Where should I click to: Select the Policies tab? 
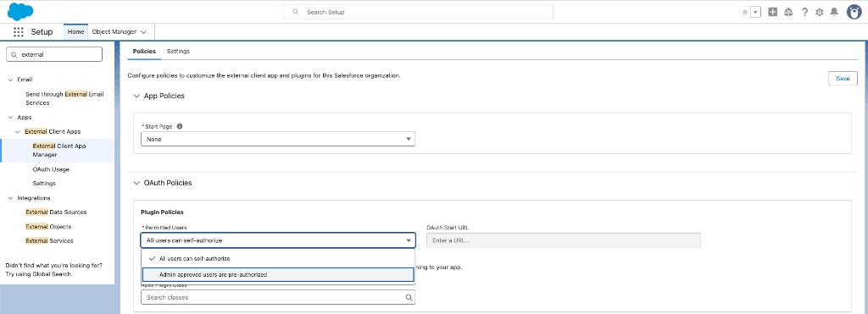click(144, 51)
